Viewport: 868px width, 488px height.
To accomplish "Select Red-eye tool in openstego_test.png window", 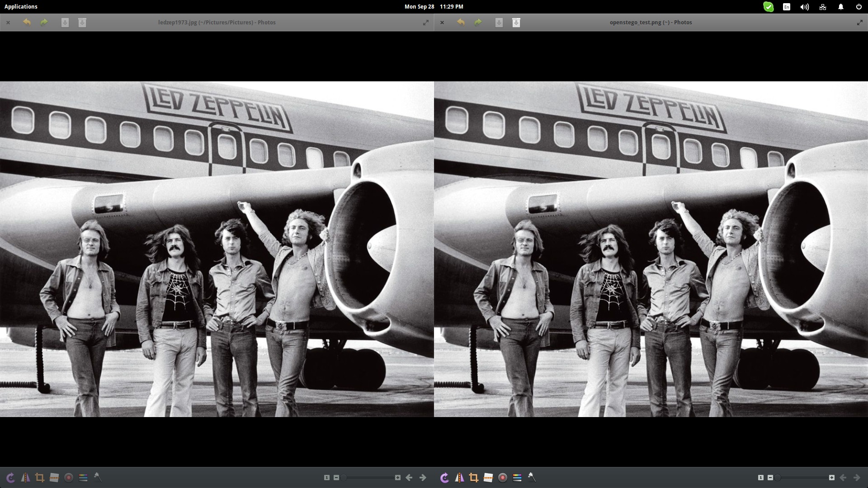I will pos(503,478).
